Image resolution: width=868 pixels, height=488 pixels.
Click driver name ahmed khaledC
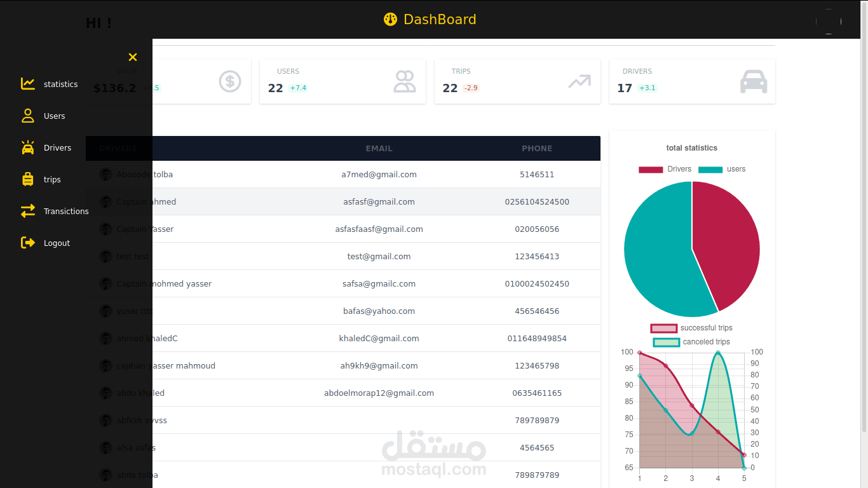147,339
